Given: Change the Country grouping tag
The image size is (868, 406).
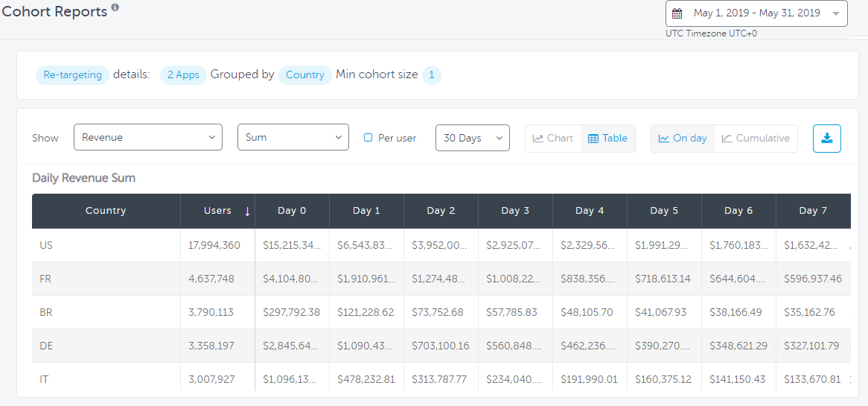Looking at the screenshot, I should pyautogui.click(x=305, y=75).
